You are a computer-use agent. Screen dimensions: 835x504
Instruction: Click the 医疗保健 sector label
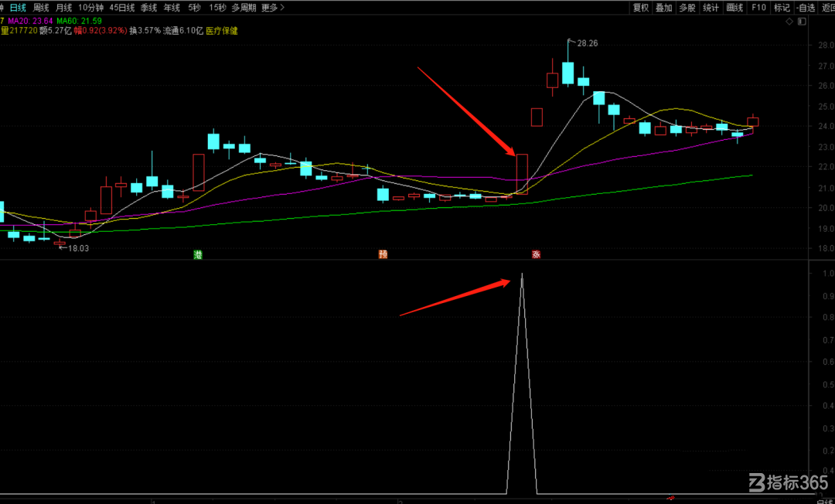(x=222, y=31)
